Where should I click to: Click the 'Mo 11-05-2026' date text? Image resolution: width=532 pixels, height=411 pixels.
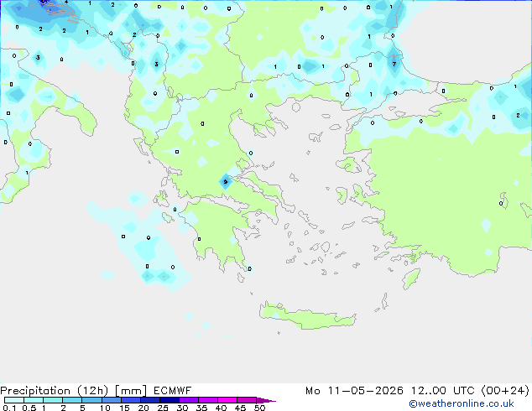[x=354, y=391]
